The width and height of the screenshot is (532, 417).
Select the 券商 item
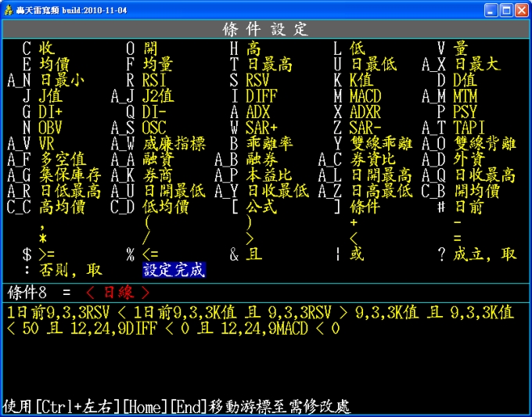point(158,175)
